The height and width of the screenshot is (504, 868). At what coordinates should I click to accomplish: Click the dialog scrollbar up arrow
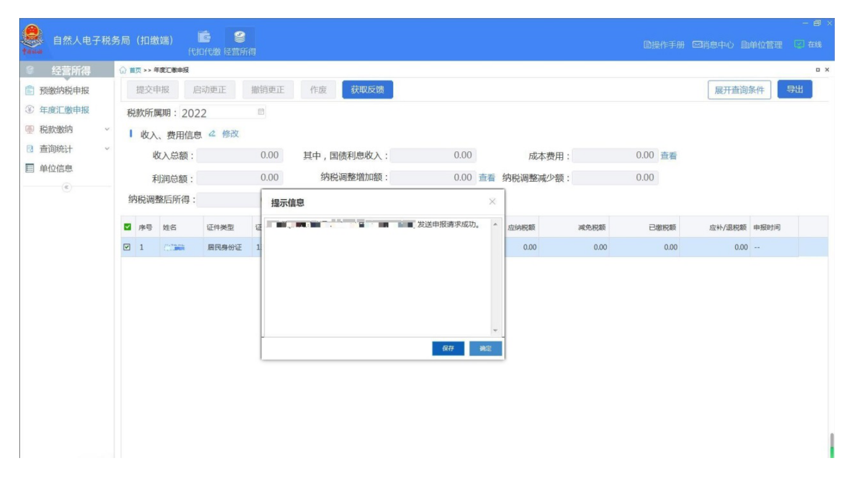[x=495, y=224]
